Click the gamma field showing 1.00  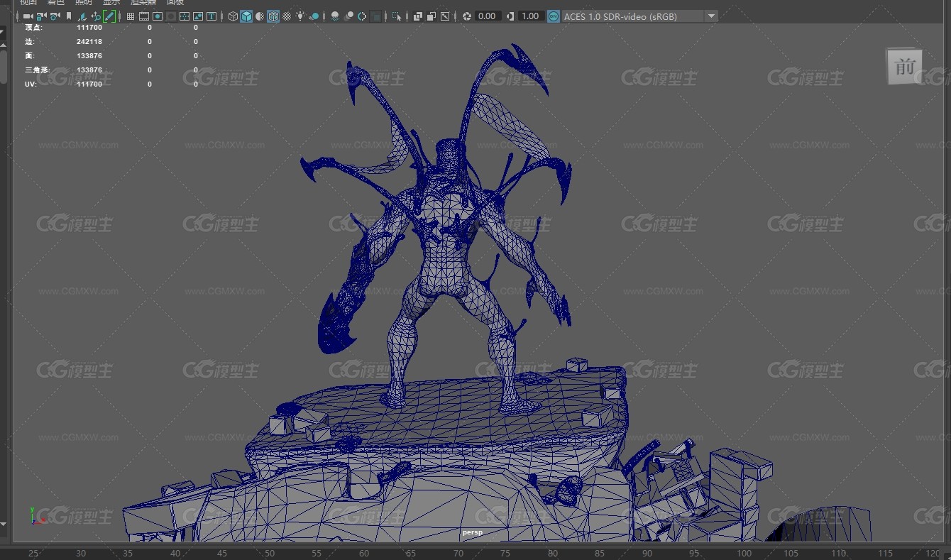pos(531,16)
